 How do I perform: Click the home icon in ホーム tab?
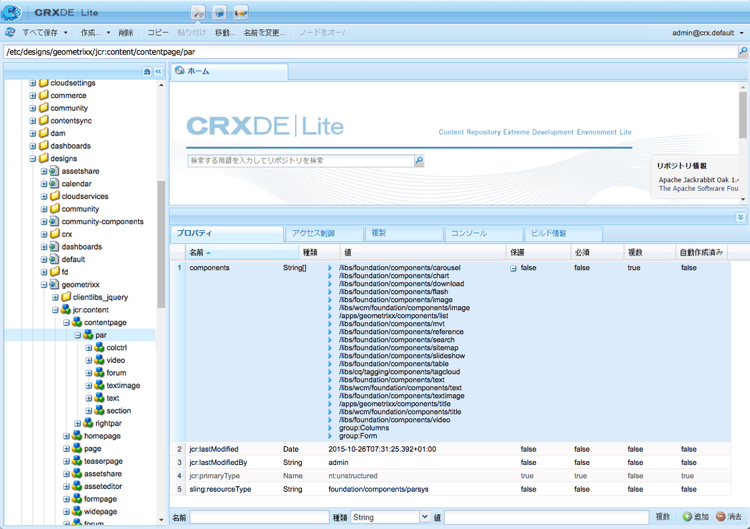click(179, 70)
